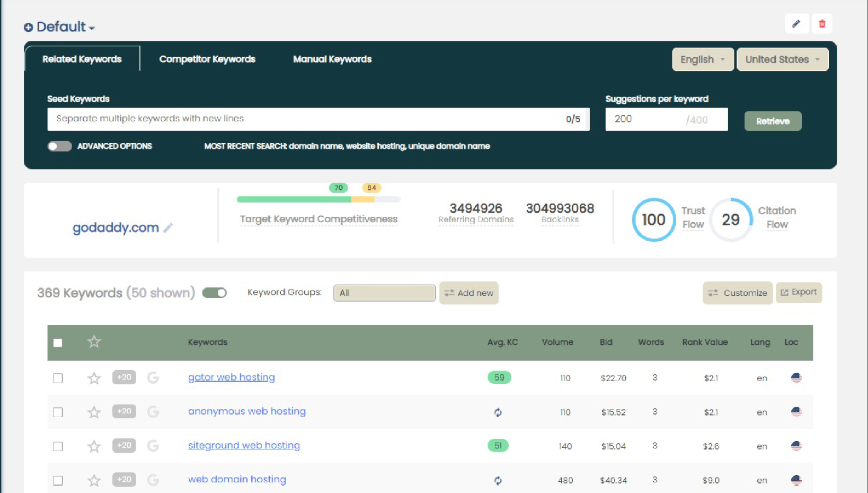This screenshot has height=493, width=868.
Task: Click Suggestions per keyword input field
Action: point(666,119)
